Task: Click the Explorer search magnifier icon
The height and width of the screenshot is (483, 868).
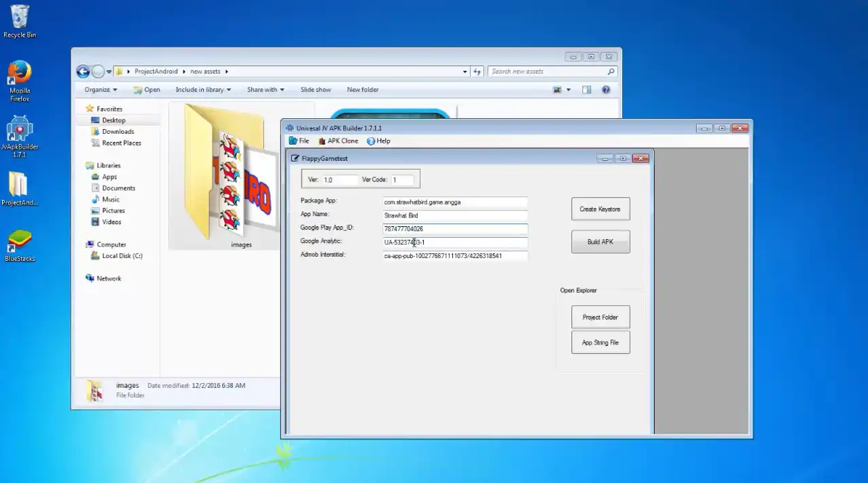Action: point(611,71)
